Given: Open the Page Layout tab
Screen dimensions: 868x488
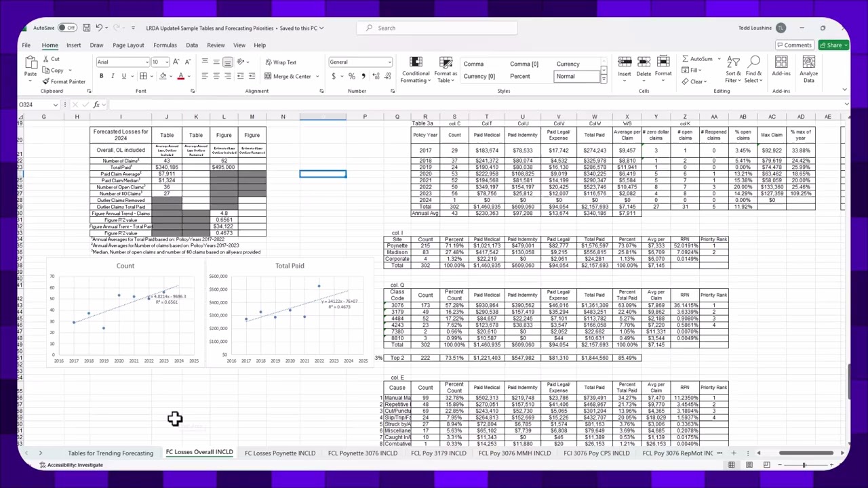Looking at the screenshot, I should [x=128, y=45].
